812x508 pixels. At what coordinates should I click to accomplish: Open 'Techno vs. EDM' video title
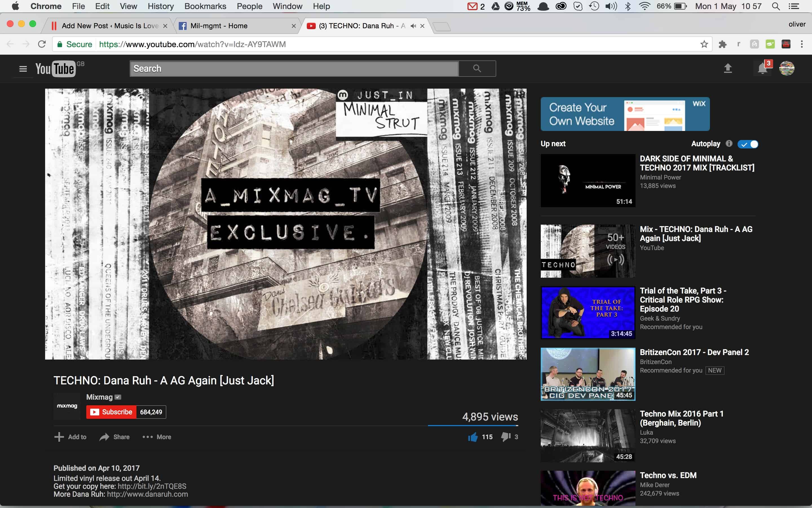668,475
